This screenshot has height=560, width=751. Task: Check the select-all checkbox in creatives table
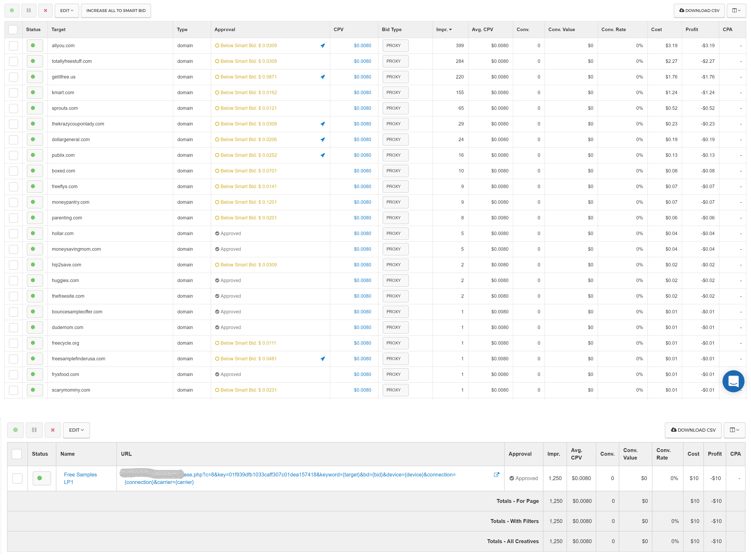[x=17, y=454]
